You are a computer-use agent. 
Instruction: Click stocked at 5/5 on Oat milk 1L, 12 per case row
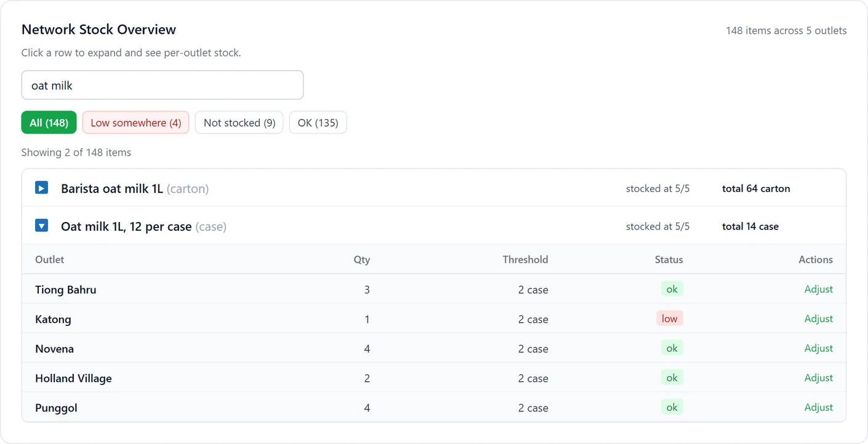(x=657, y=227)
